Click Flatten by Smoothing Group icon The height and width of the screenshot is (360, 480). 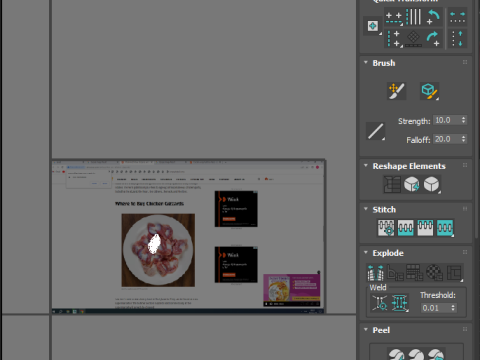tap(415, 273)
